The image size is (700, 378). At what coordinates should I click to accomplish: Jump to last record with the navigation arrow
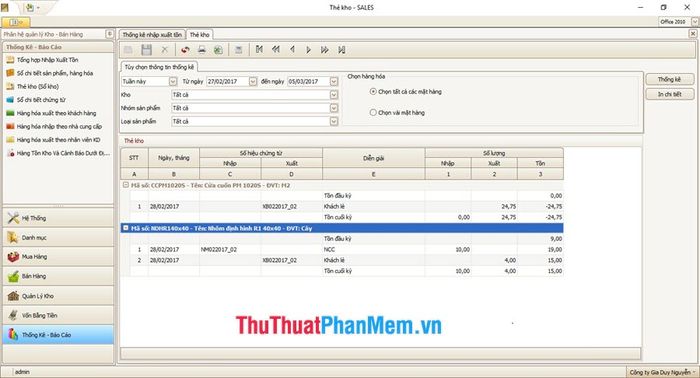[342, 50]
